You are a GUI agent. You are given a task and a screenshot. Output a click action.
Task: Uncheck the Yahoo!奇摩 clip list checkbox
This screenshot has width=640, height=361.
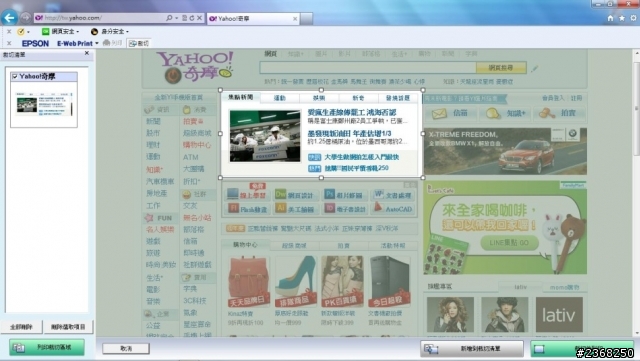pos(15,76)
